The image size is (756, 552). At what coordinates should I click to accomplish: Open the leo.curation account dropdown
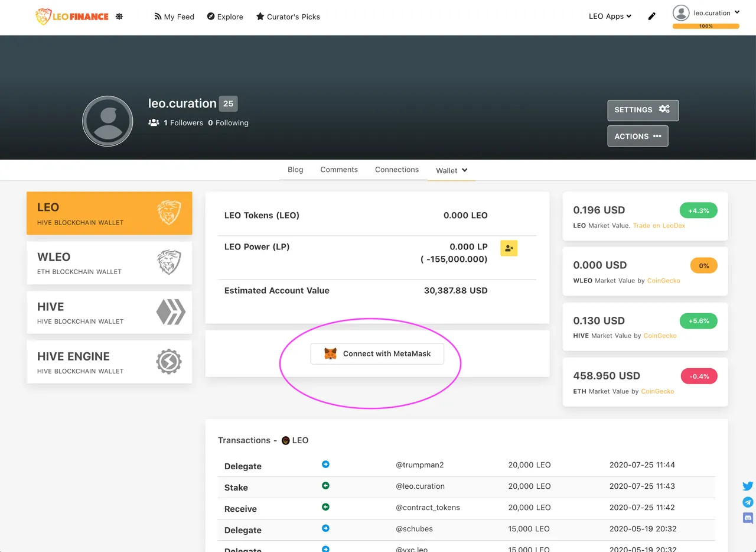[x=716, y=12]
